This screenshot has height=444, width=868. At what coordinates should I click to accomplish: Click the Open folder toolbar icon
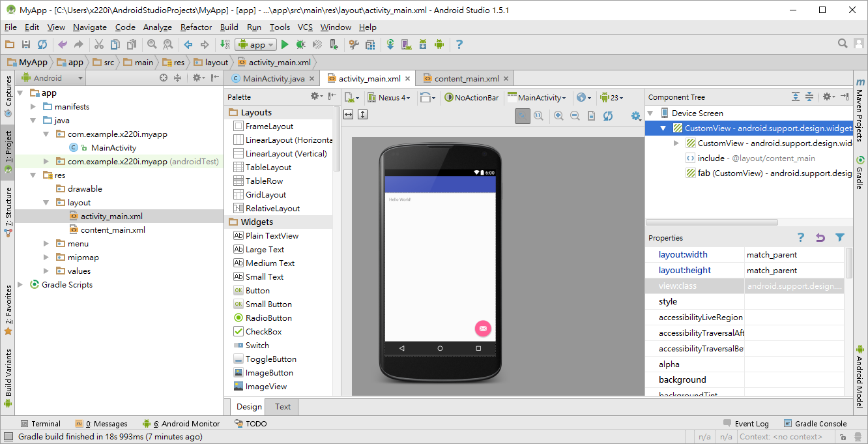10,44
